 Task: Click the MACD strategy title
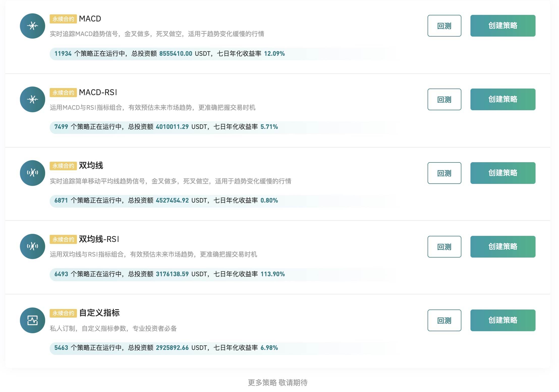[x=90, y=19]
